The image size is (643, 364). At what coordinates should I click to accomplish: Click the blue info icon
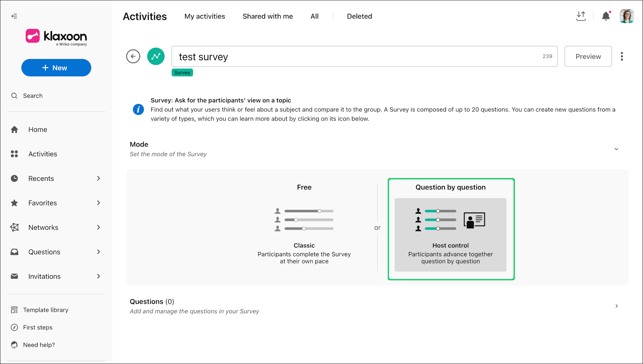click(138, 109)
